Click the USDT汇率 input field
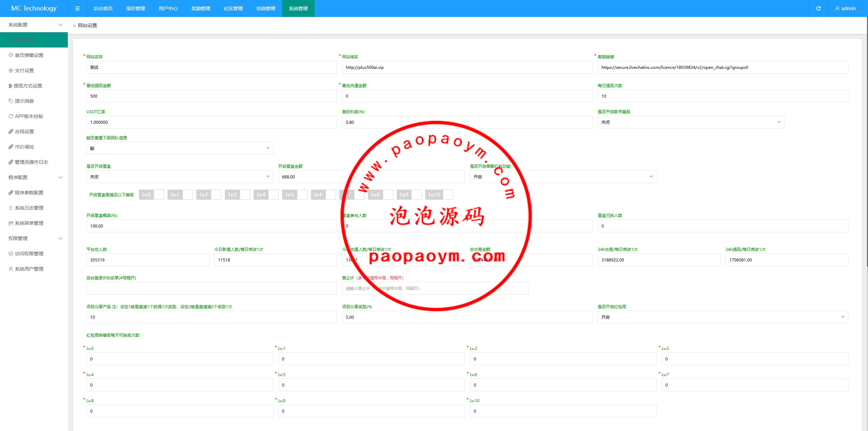 point(212,122)
